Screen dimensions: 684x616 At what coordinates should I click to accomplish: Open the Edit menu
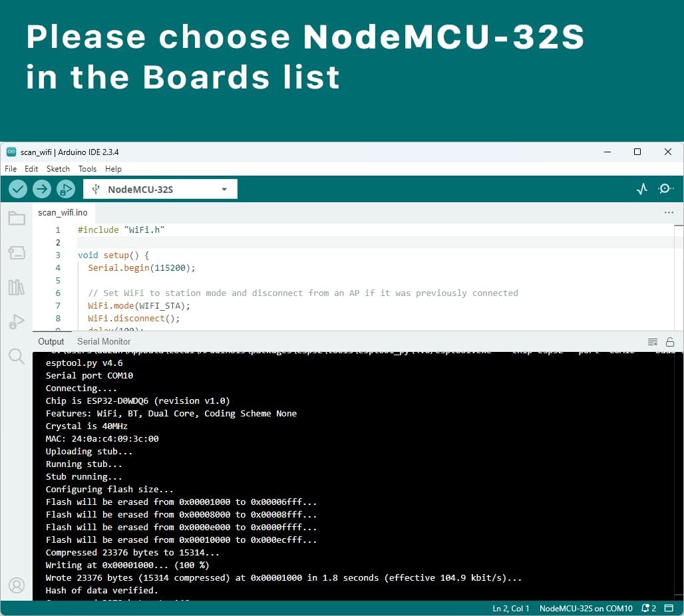click(x=31, y=169)
